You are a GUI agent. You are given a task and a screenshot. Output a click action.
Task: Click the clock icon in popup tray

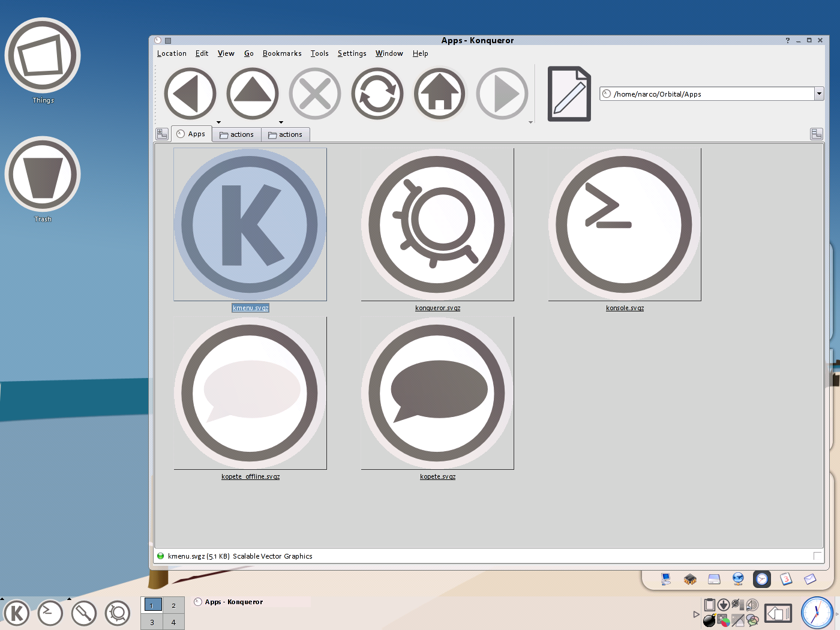(x=762, y=579)
